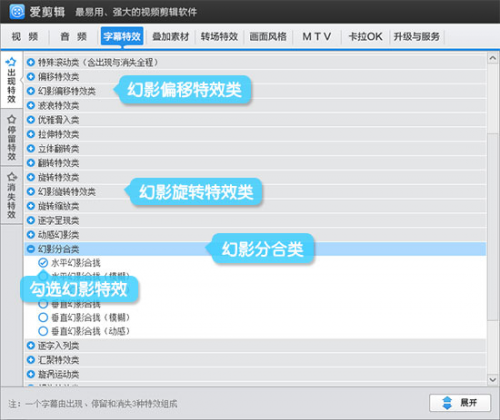Click the 幻影旋转特效类 row label
This screenshot has width=500, height=420.
point(67,192)
